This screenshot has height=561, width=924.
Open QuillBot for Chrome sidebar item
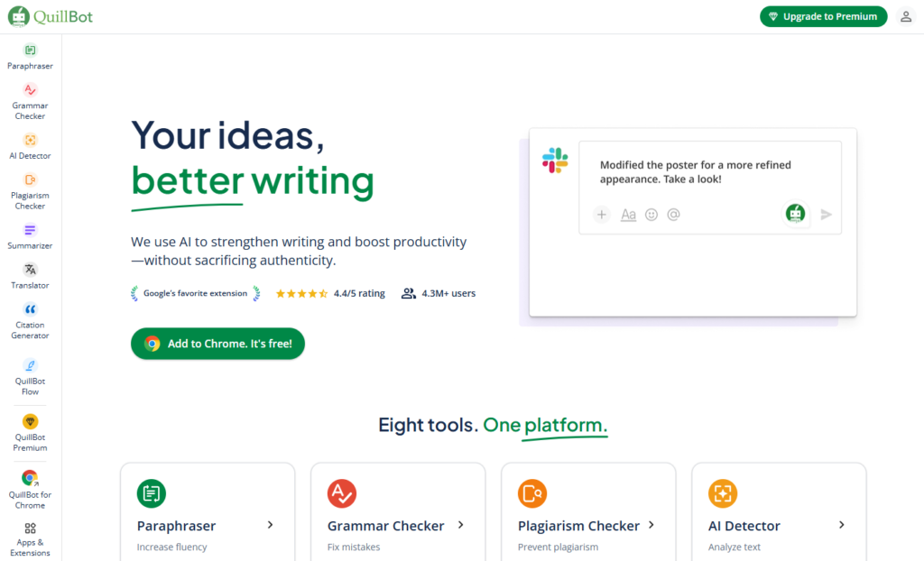click(x=31, y=478)
